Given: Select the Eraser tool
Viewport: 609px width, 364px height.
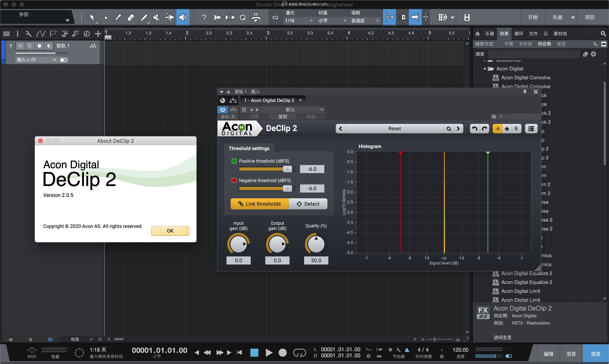Looking at the screenshot, I should pos(131,17).
